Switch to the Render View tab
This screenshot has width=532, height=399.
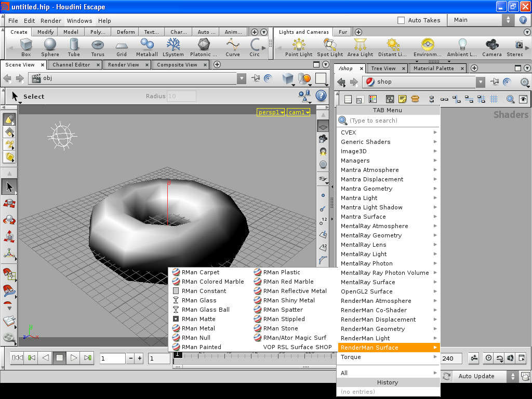tap(124, 64)
